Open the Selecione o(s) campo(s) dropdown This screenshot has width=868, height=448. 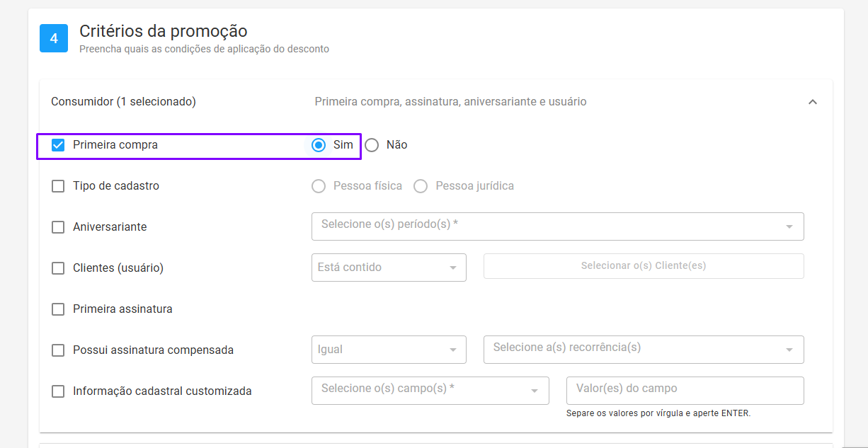[430, 391]
